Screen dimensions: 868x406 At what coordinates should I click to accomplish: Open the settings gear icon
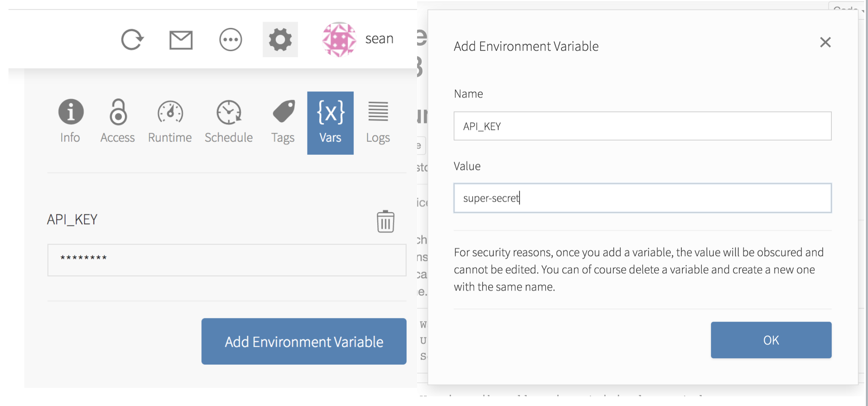280,39
